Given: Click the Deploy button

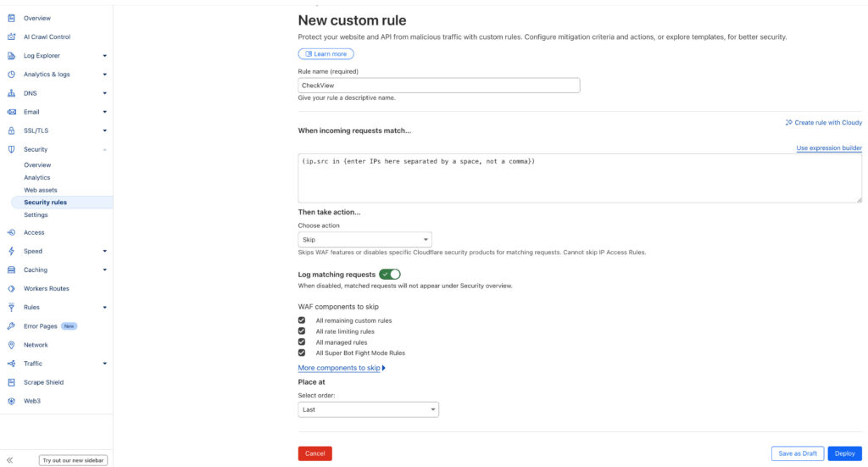Looking at the screenshot, I should point(844,453).
